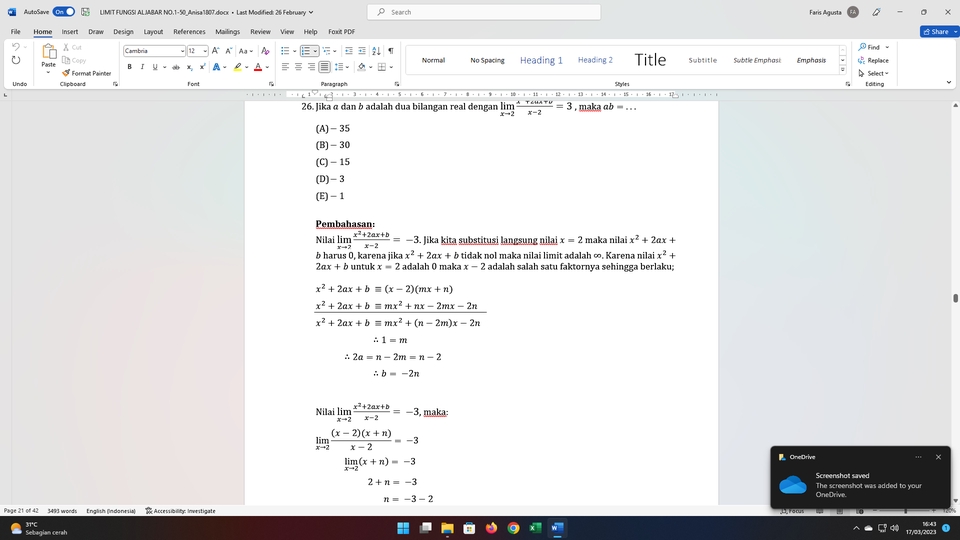
Task: Apply the Title style
Action: [650, 60]
